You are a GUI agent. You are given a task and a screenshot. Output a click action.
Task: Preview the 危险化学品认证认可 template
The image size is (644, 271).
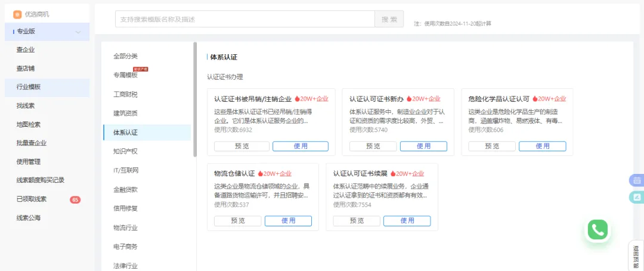[x=492, y=147]
